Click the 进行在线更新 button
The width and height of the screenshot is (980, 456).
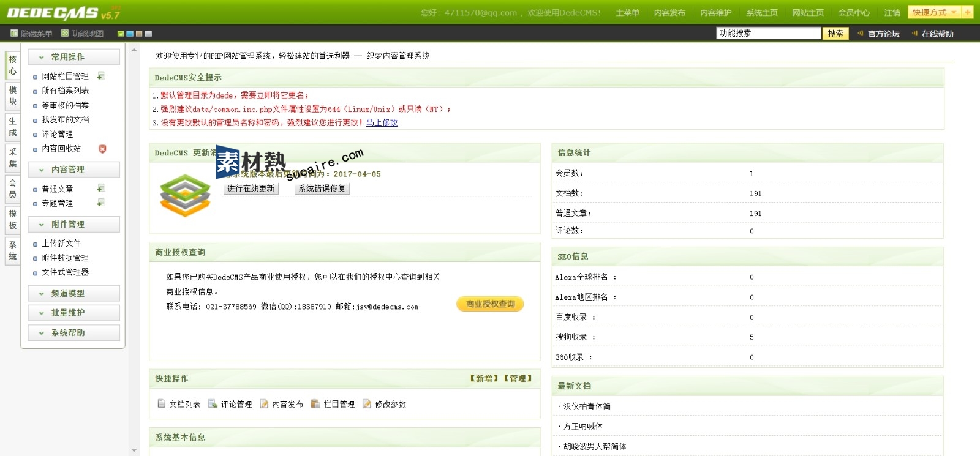pos(251,189)
